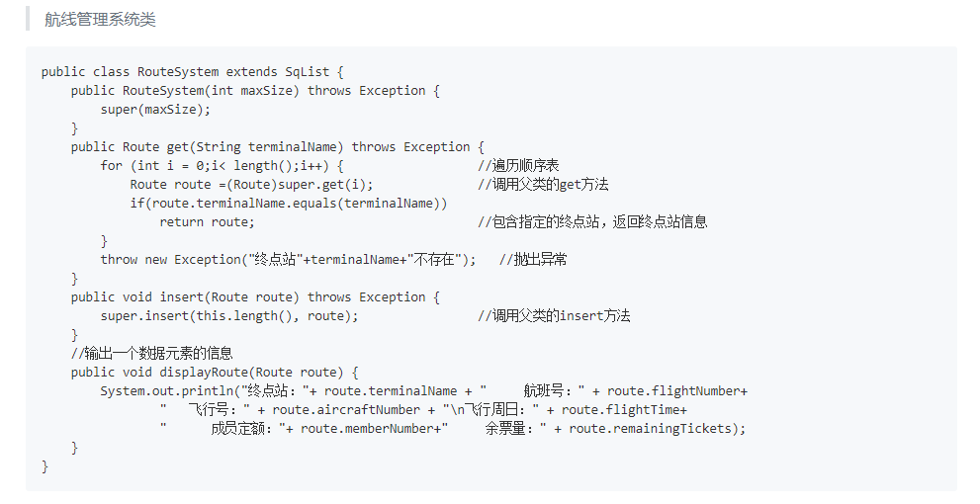
Task: Click the if terminalName.equals condition line
Action: point(289,203)
